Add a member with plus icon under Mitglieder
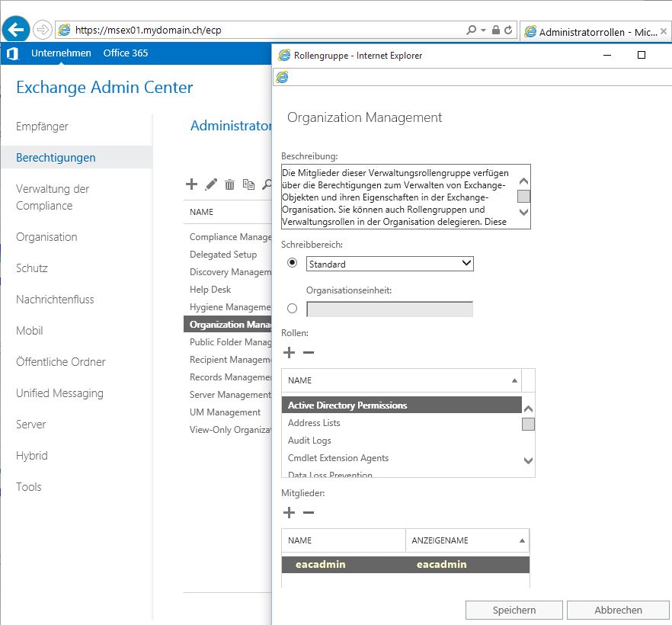The width and height of the screenshot is (672, 625). 288,512
